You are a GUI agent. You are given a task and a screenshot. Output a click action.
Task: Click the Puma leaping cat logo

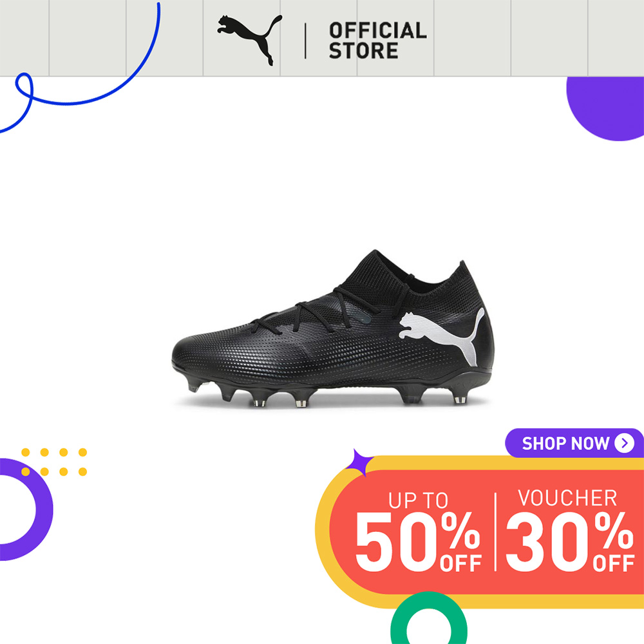tap(249, 40)
